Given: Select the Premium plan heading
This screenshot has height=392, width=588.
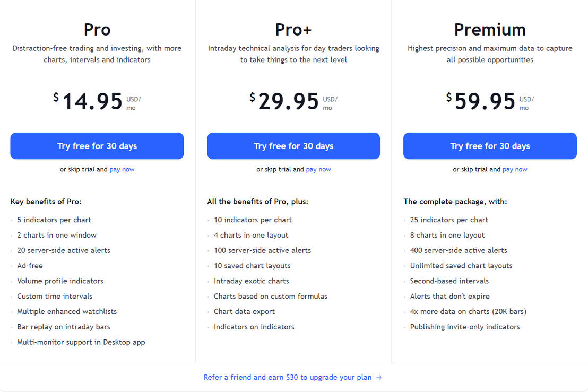Looking at the screenshot, I should pyautogui.click(x=490, y=30).
